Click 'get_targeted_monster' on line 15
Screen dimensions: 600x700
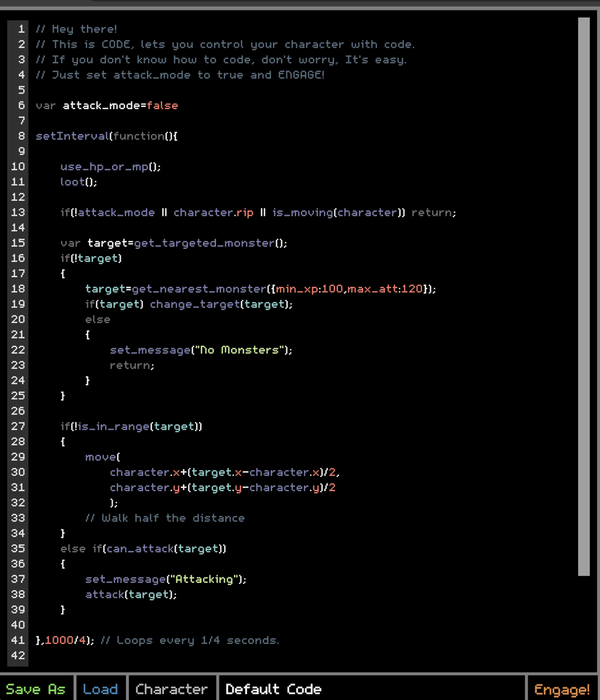point(204,243)
